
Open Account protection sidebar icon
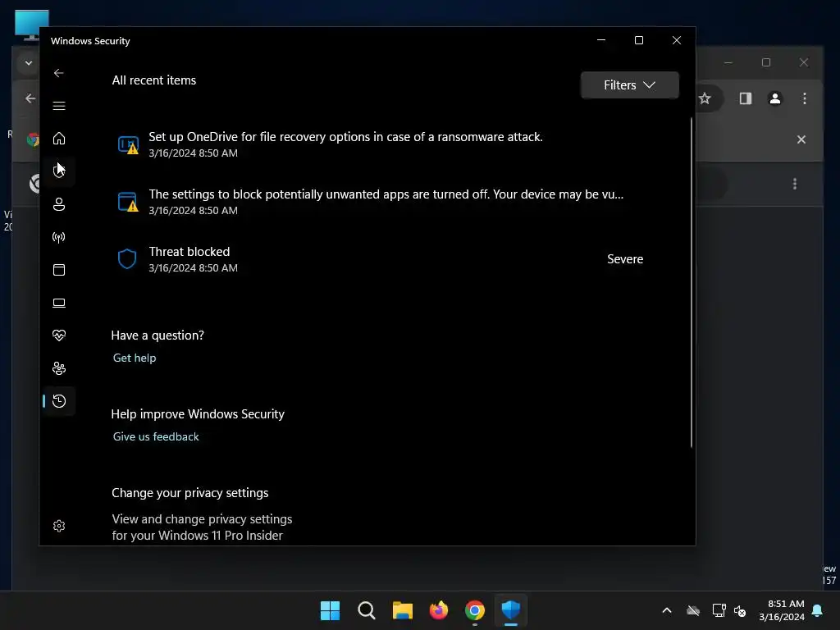point(59,204)
